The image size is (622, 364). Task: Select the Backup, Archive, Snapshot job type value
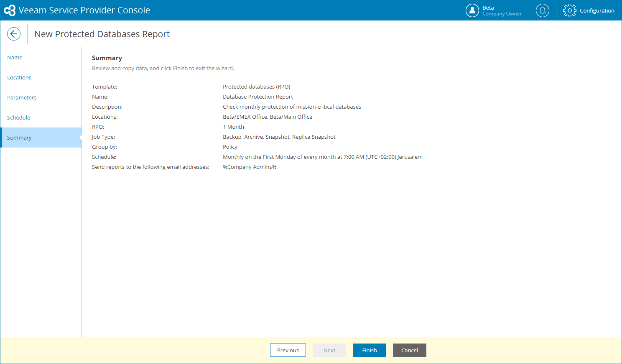point(279,137)
